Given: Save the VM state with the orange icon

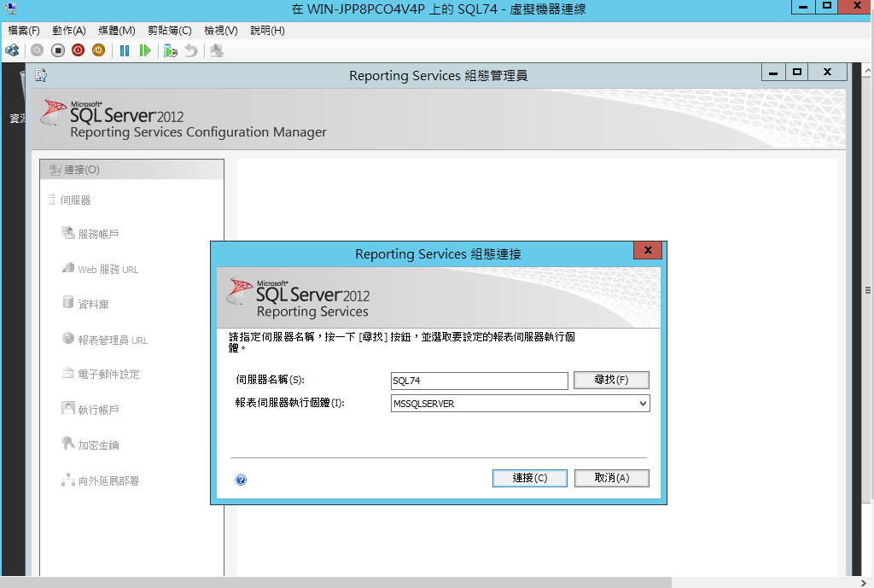Looking at the screenshot, I should pyautogui.click(x=99, y=50).
